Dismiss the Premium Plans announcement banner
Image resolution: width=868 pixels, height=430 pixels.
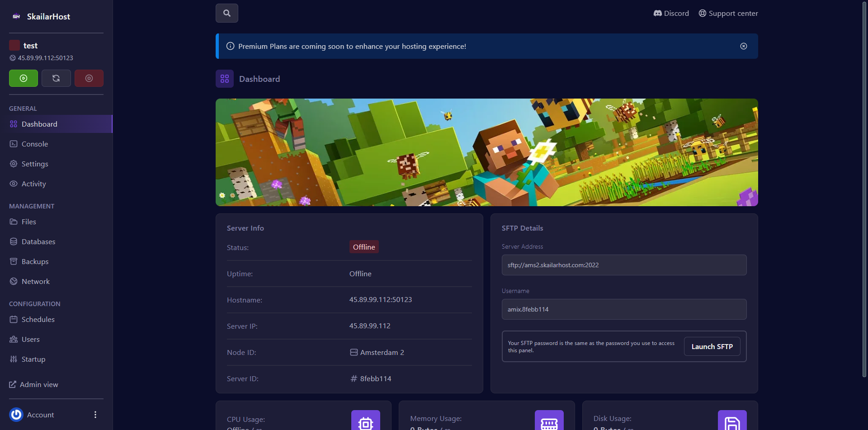tap(744, 46)
